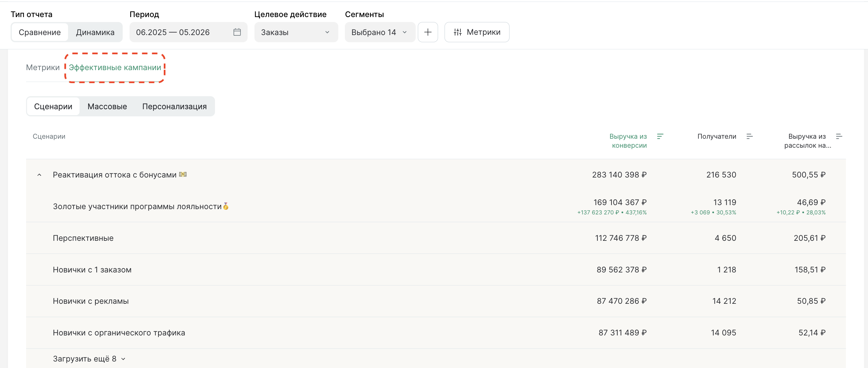Click recipients value 4 650

tap(725, 238)
